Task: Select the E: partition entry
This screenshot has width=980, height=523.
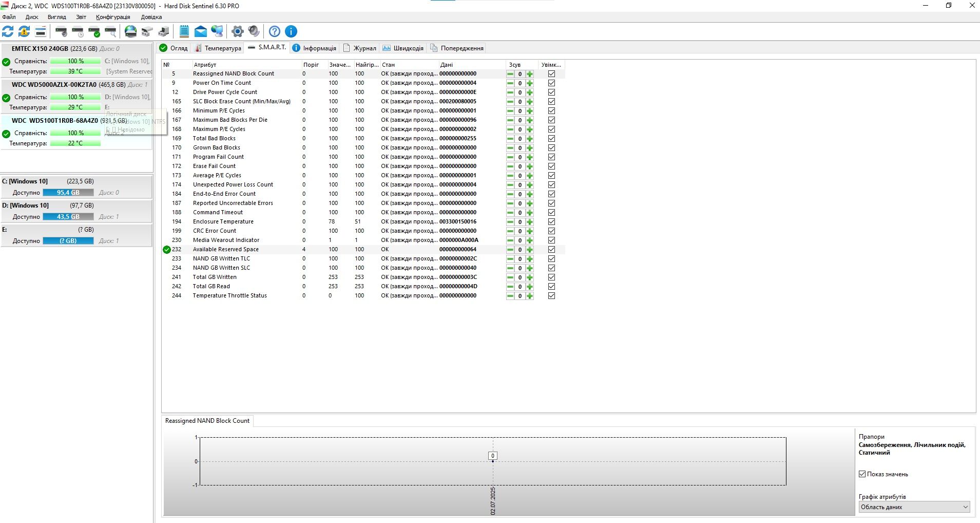Action: [x=76, y=235]
